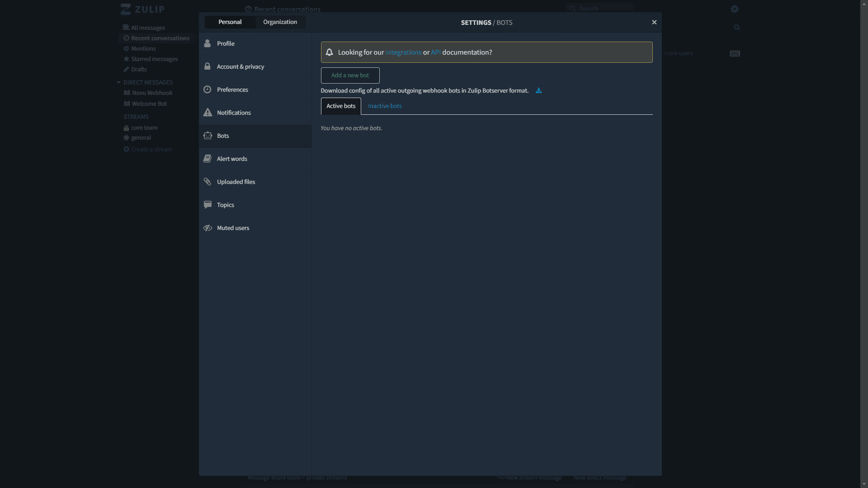Click the core team lock icon
The width and height of the screenshot is (868, 488).
[x=126, y=128]
